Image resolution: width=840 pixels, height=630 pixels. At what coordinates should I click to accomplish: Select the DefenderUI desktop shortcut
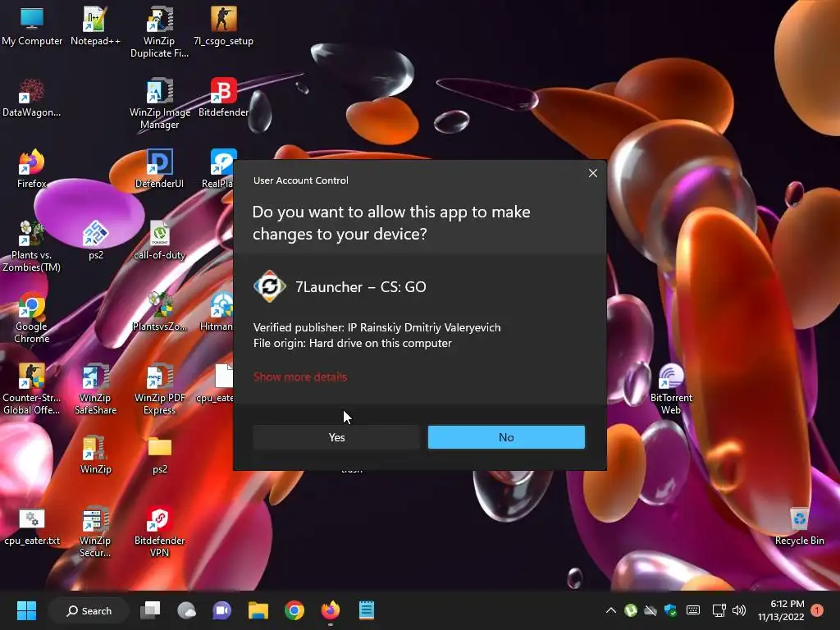pos(159,169)
